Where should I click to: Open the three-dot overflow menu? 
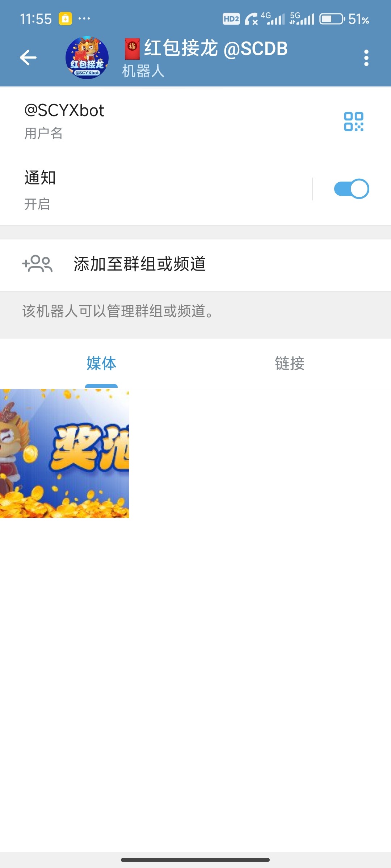coord(366,58)
